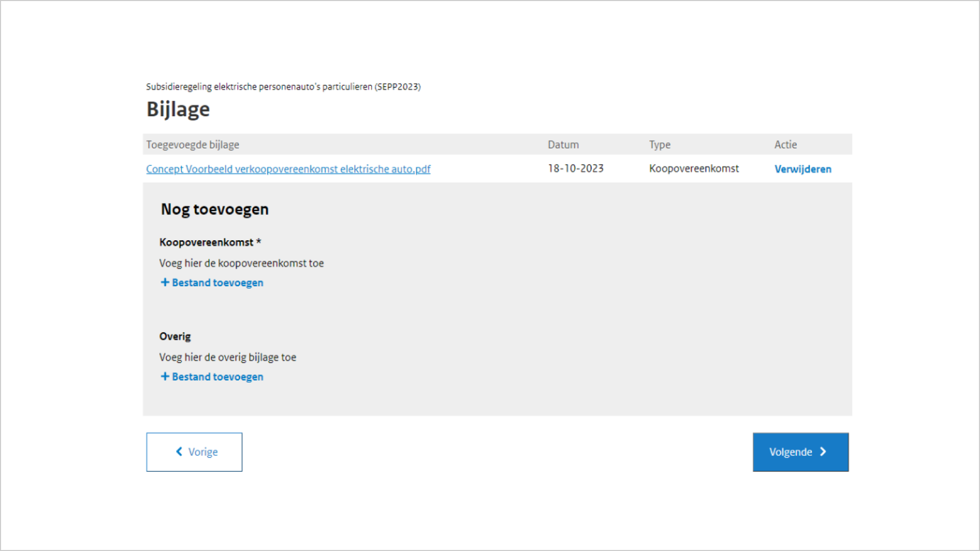Screen dimensions: 980x551
Task: Select the Type column header
Action: click(659, 144)
